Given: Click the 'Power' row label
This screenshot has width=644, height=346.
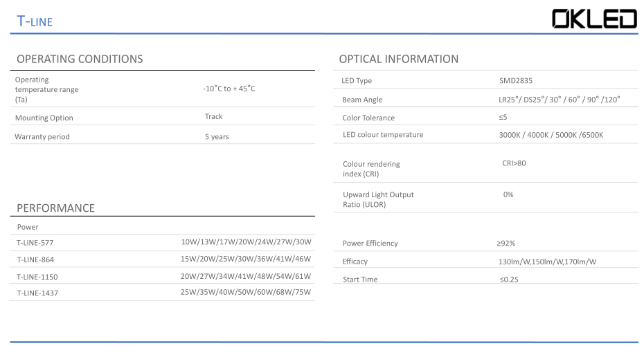Looking at the screenshot, I should point(28,227).
